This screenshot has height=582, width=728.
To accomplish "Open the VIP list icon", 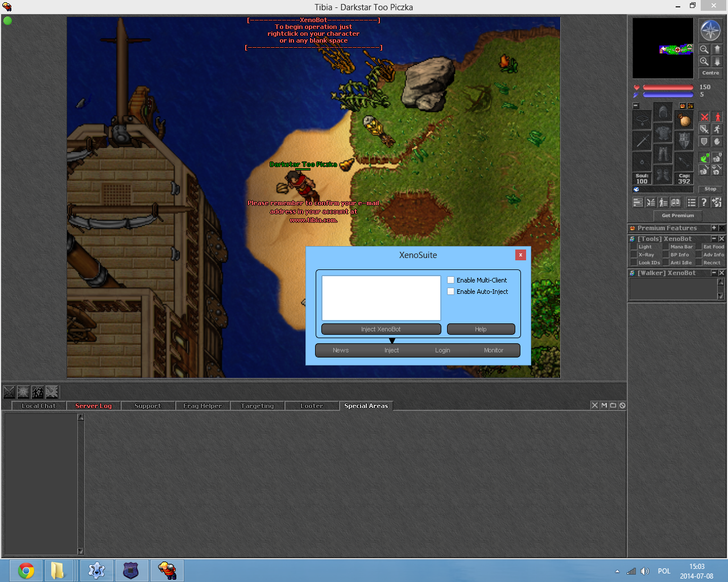I will pos(663,202).
